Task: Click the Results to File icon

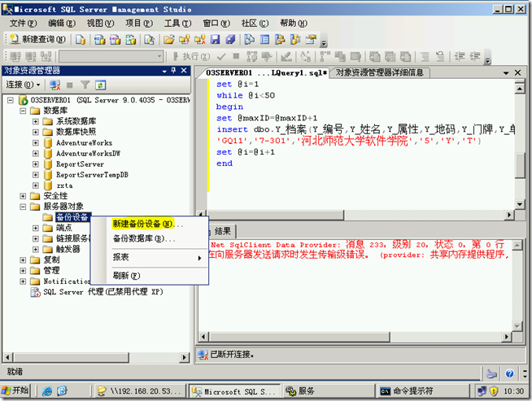Action: [405, 56]
